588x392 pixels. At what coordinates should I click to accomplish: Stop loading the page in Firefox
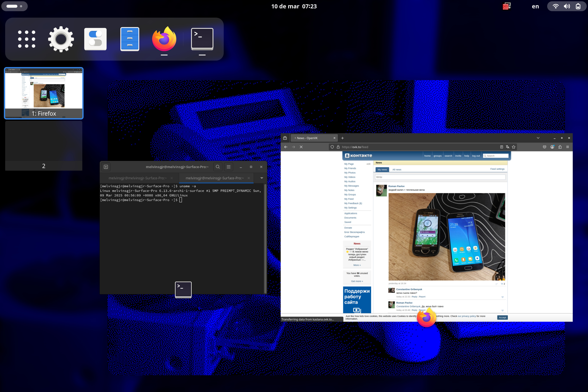301,147
